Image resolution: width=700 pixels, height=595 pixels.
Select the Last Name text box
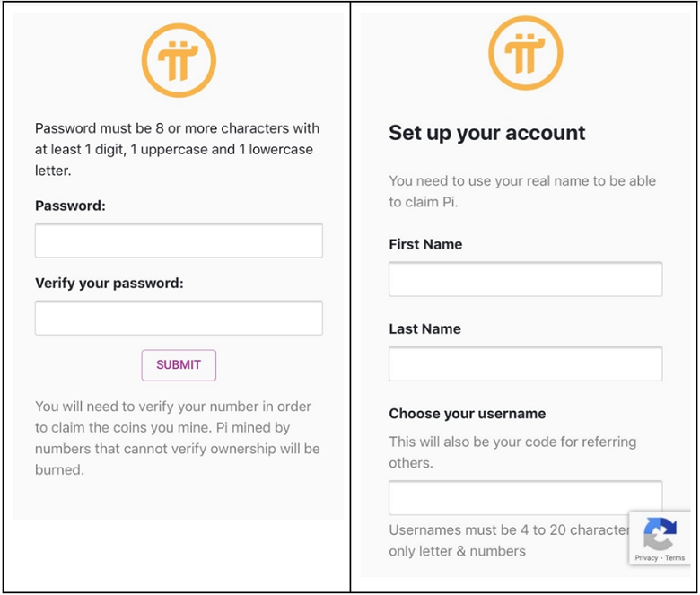point(525,364)
